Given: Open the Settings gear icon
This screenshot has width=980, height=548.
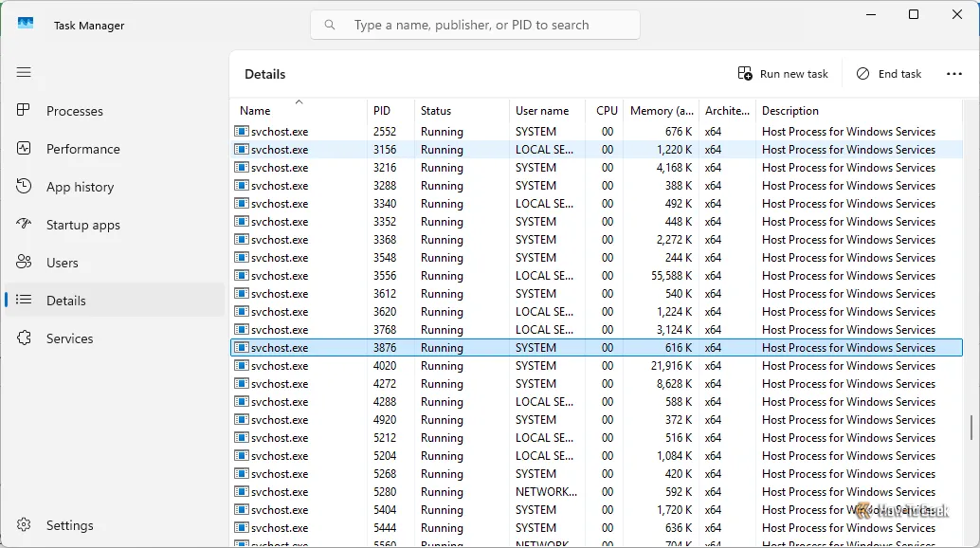Looking at the screenshot, I should pyautogui.click(x=25, y=525).
